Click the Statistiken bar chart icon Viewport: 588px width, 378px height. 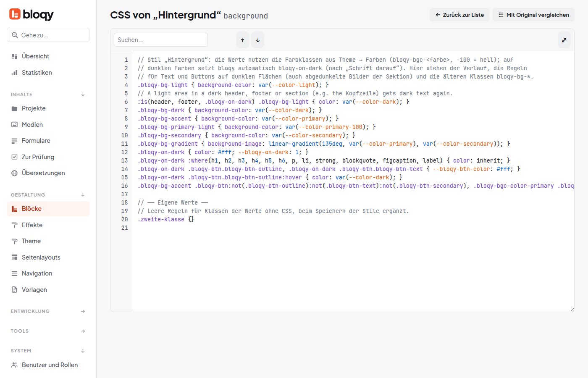point(14,73)
